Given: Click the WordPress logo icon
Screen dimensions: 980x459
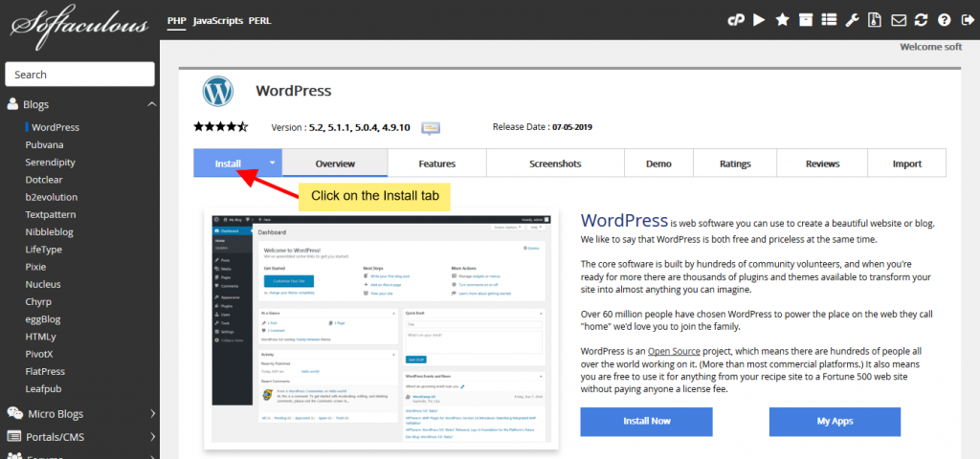Looking at the screenshot, I should pyautogui.click(x=218, y=91).
